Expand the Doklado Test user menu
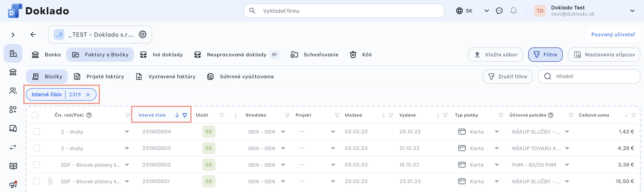 [x=632, y=11]
